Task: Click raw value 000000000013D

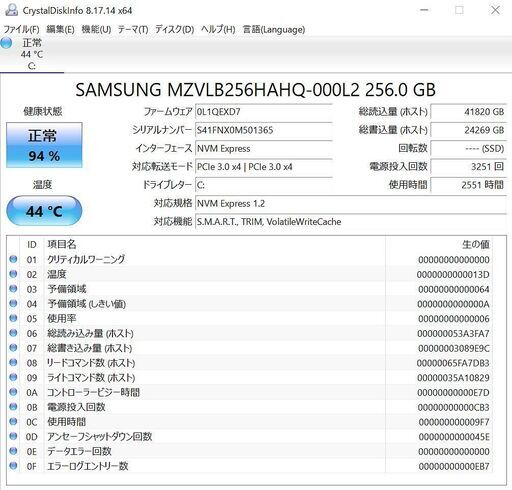Action: point(453,274)
